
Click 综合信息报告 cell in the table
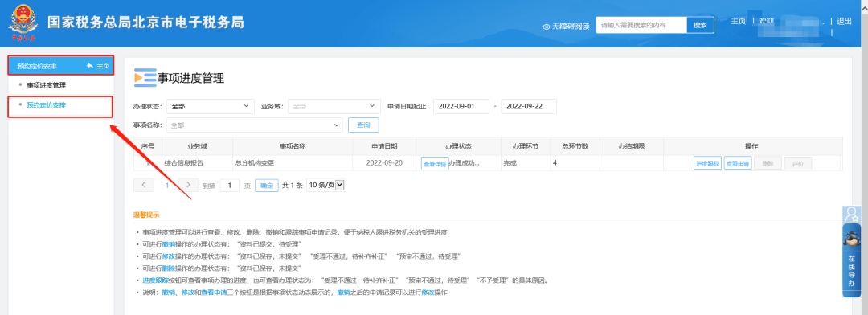(x=197, y=163)
